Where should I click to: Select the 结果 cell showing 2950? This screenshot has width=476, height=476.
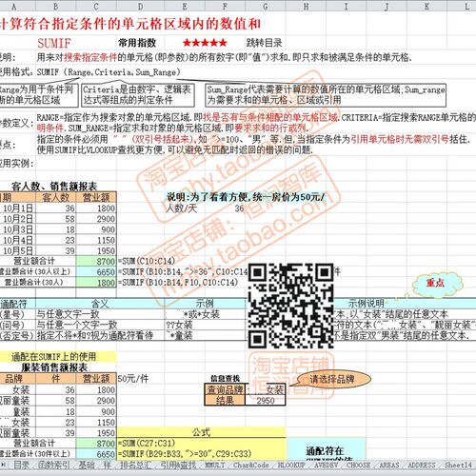(x=266, y=401)
